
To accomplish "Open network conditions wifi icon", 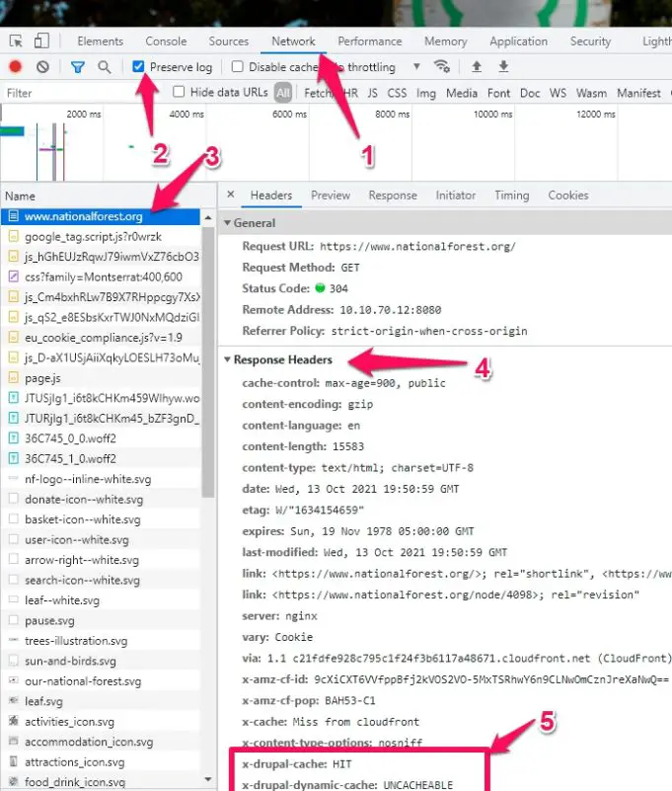I will tap(442, 67).
